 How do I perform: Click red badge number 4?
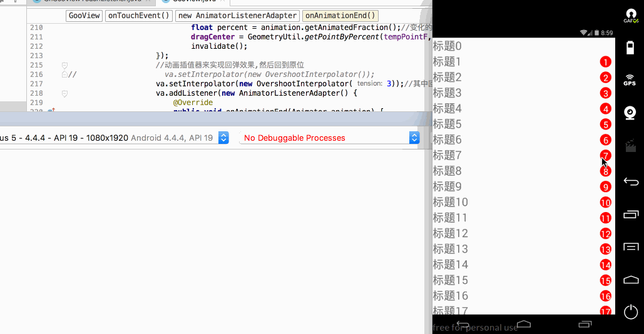click(605, 109)
